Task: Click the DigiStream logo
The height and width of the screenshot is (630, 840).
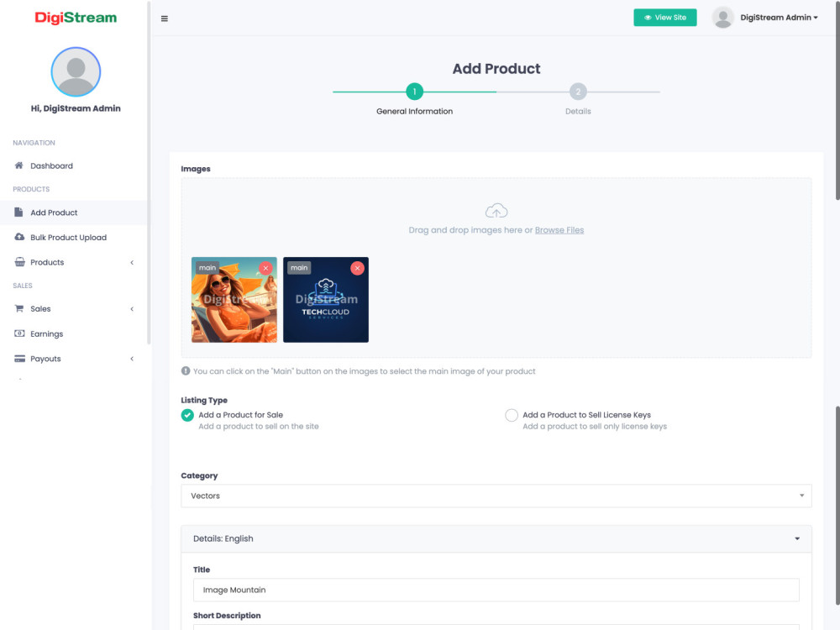Action: coord(76,18)
